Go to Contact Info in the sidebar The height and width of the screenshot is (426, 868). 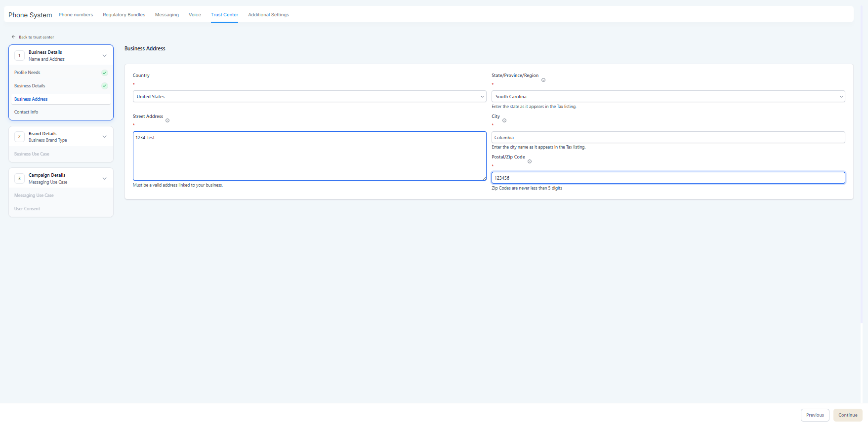click(x=26, y=112)
